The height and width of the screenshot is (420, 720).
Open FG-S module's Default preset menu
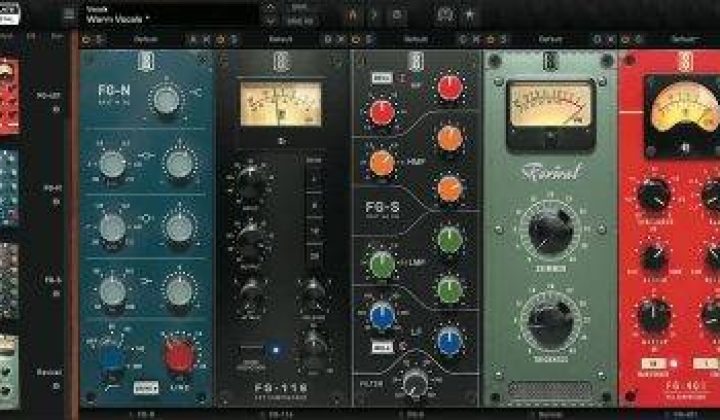pyautogui.click(x=416, y=39)
